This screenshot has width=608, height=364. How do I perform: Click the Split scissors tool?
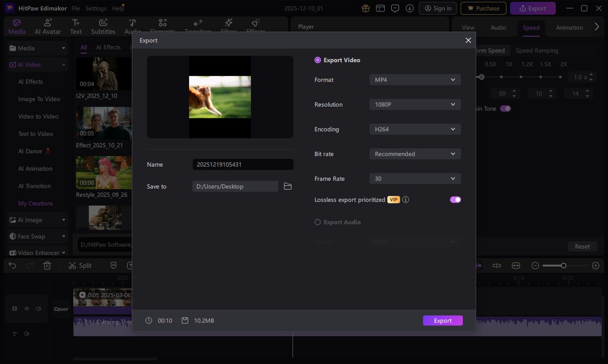point(80,266)
